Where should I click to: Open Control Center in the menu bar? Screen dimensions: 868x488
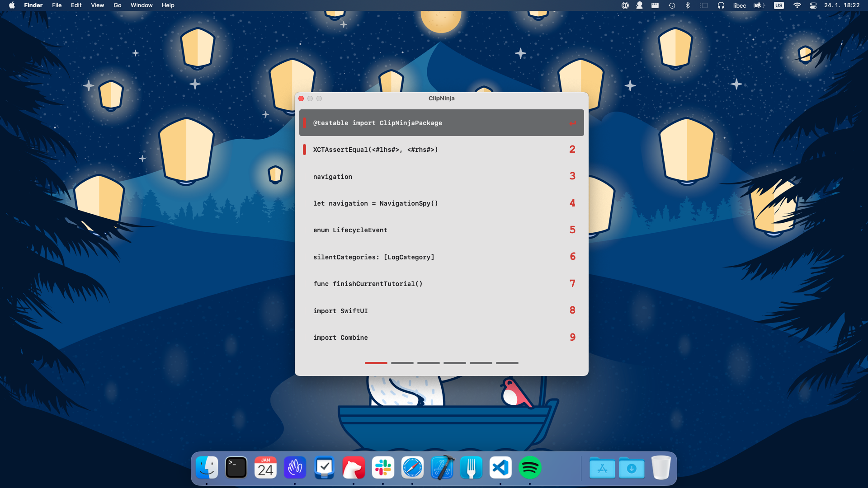coord(813,5)
